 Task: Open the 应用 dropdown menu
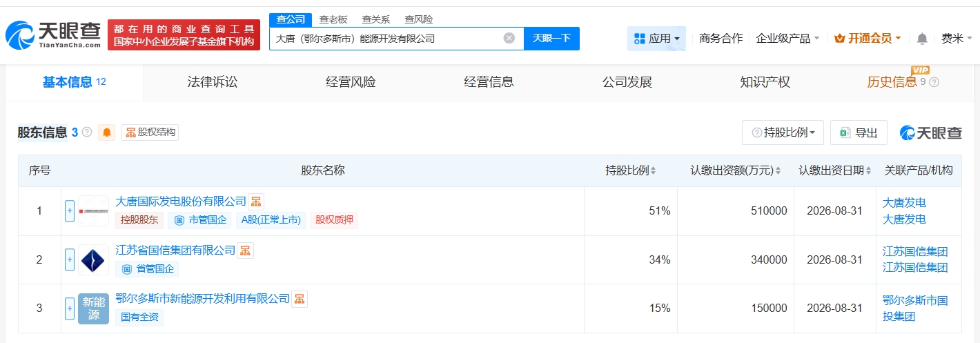pos(656,39)
